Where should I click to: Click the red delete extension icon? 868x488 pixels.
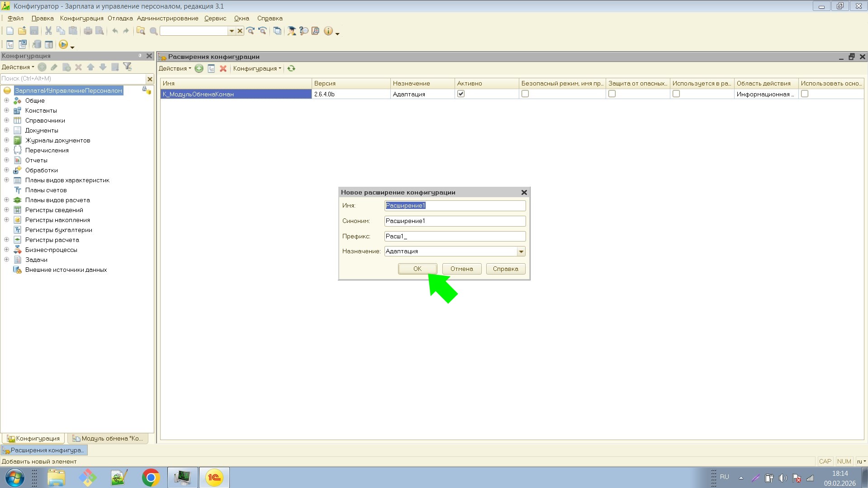[223, 69]
